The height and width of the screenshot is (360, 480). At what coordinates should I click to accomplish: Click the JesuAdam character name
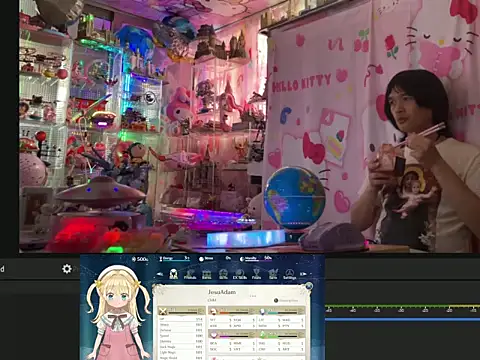click(222, 292)
